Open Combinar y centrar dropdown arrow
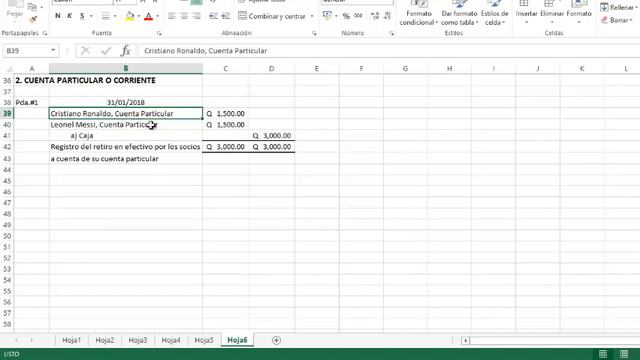 click(x=312, y=16)
